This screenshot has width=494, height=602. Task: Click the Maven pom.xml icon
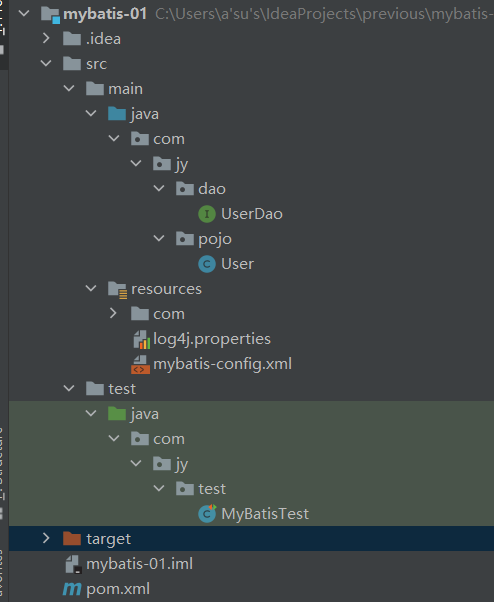[x=72, y=589]
